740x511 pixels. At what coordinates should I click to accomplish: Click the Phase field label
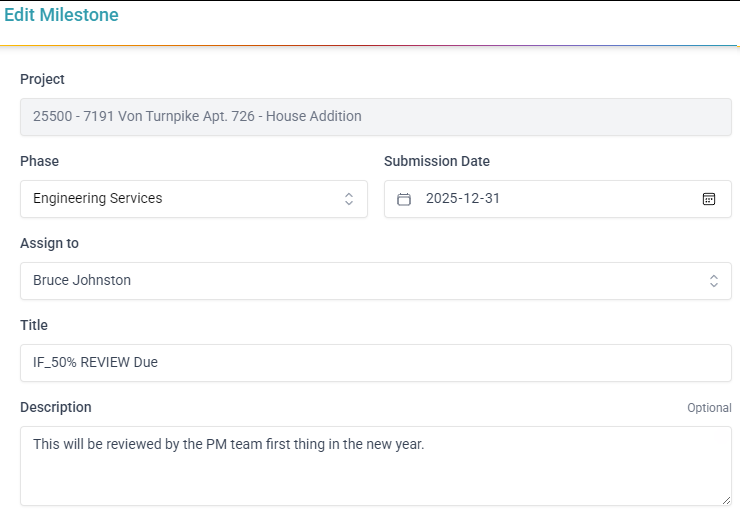(39, 161)
